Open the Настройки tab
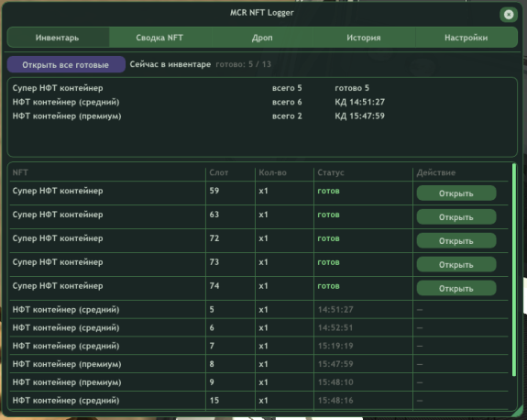Image resolution: width=527 pixels, height=420 pixels. tap(467, 38)
